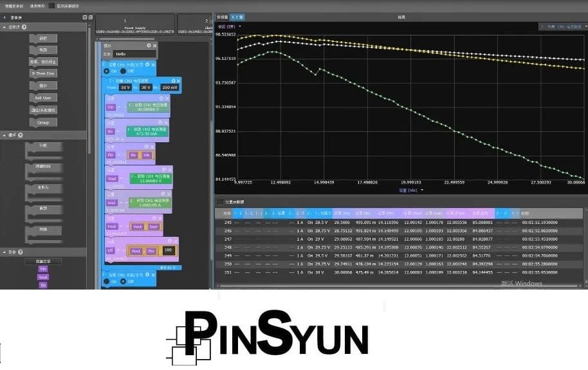Open gear icon on the Pin calculation block

pos(146,146)
